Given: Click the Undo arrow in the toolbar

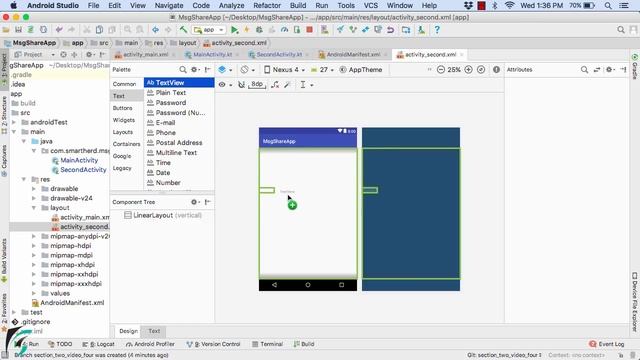Looking at the screenshot, I should click(59, 30).
